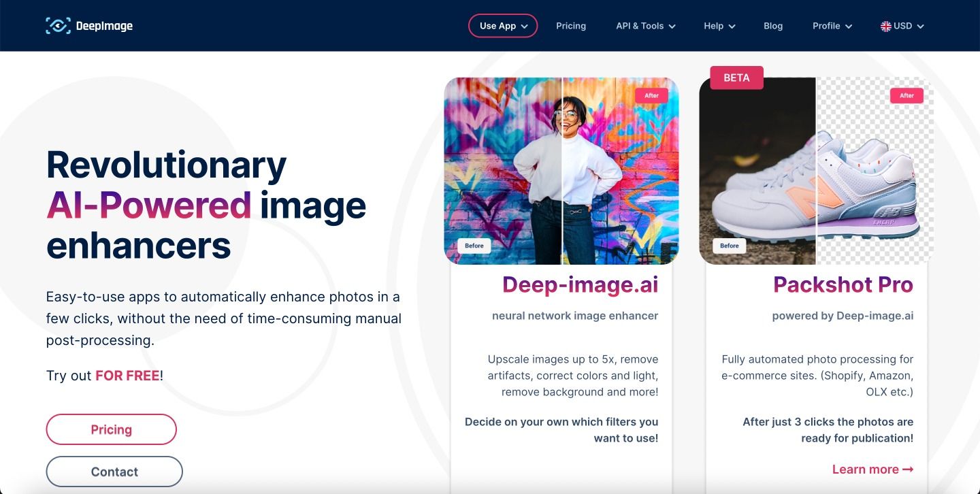The width and height of the screenshot is (980, 494).
Task: Click the 'neural network image enhancer' subtitle
Action: pyautogui.click(x=575, y=316)
